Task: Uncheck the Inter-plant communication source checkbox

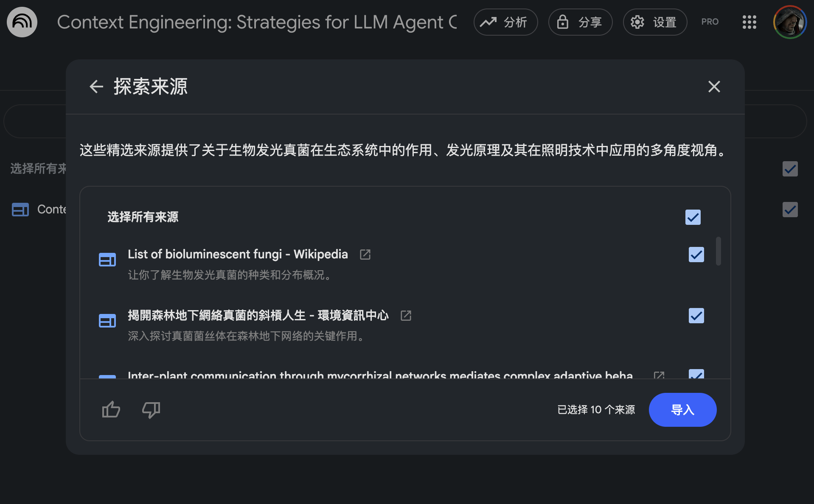Action: click(x=696, y=374)
